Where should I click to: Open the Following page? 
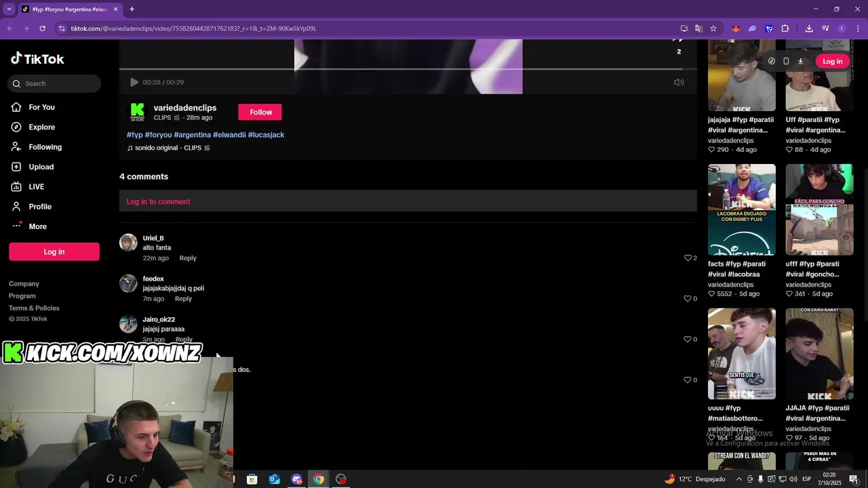(x=45, y=147)
